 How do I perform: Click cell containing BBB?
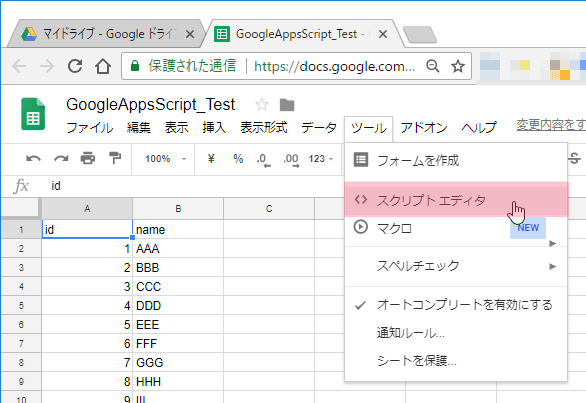tap(178, 268)
